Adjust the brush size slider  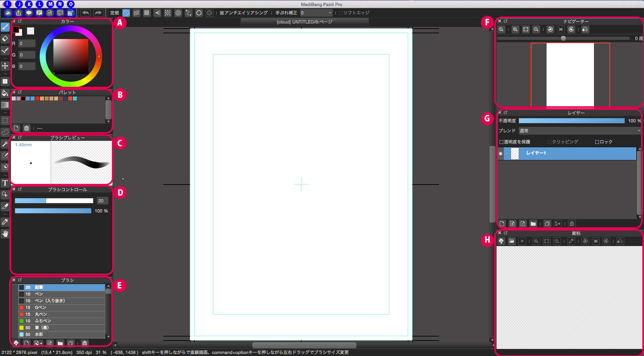tap(54, 201)
